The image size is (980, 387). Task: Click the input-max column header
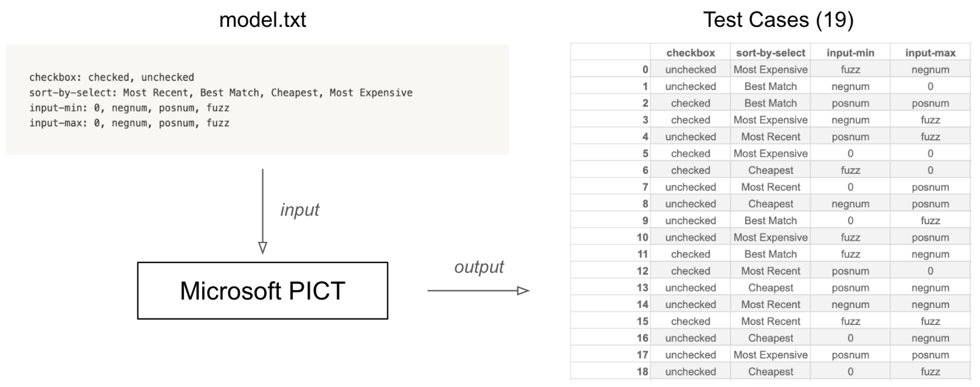click(930, 53)
